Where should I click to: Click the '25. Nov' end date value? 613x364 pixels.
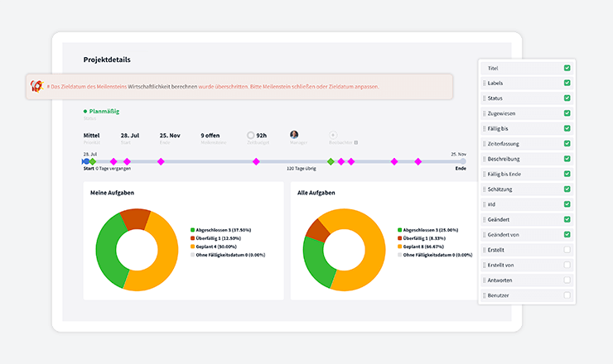(x=170, y=136)
